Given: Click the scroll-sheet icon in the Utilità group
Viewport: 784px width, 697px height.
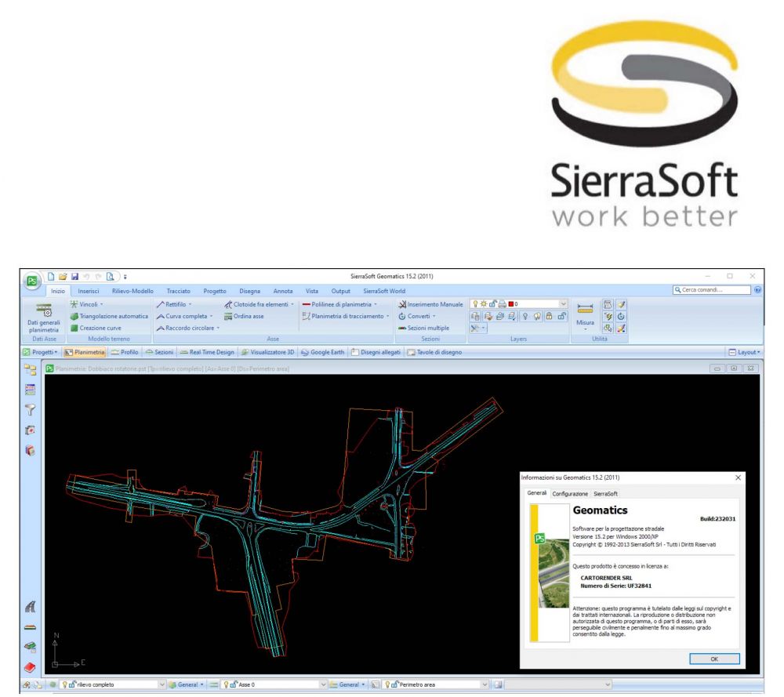Looking at the screenshot, I should click(608, 304).
